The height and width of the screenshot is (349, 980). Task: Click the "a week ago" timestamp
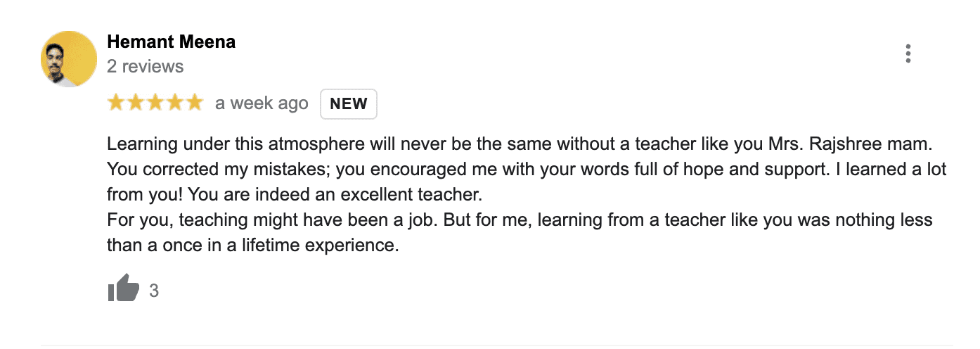tap(262, 103)
